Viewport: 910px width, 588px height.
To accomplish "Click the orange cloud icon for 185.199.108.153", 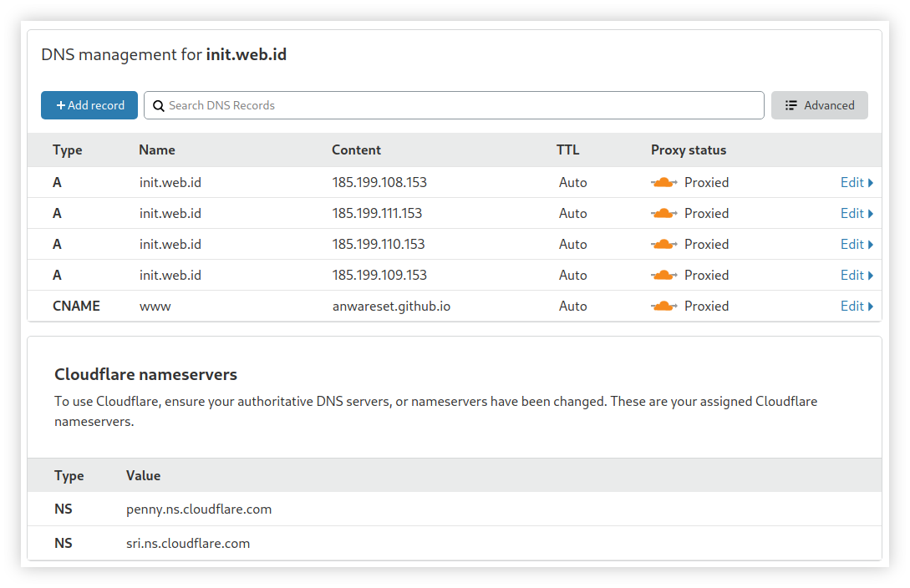I will [663, 182].
